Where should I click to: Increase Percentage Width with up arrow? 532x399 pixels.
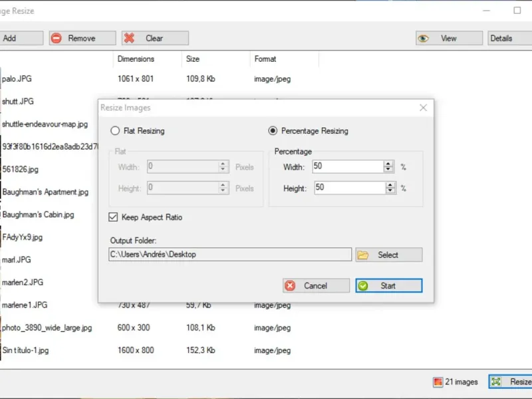388,163
